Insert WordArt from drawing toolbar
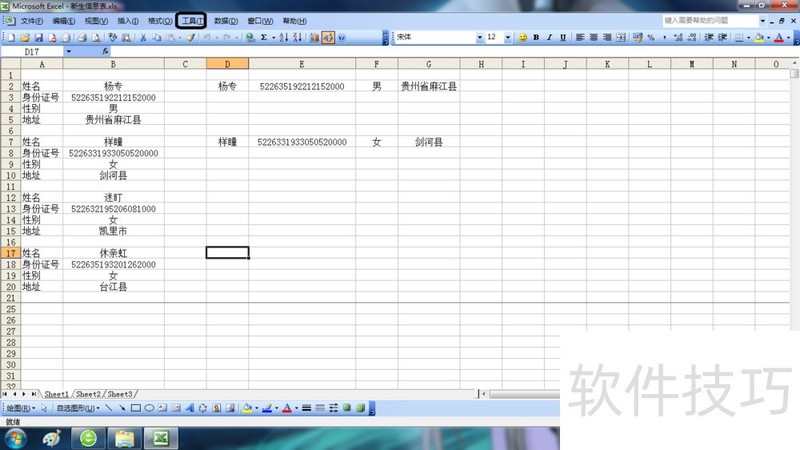This screenshot has height=450, width=800. 190,408
